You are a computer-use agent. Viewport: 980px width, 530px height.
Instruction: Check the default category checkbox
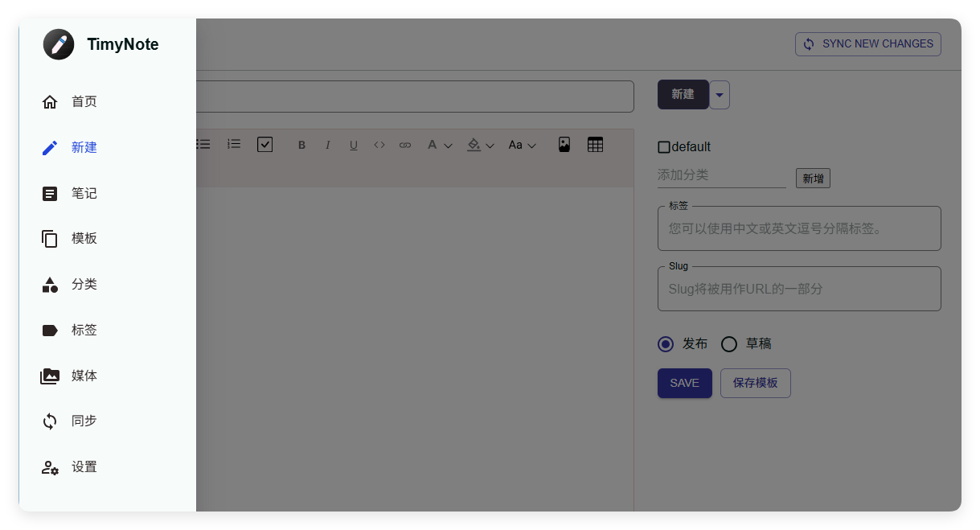662,146
